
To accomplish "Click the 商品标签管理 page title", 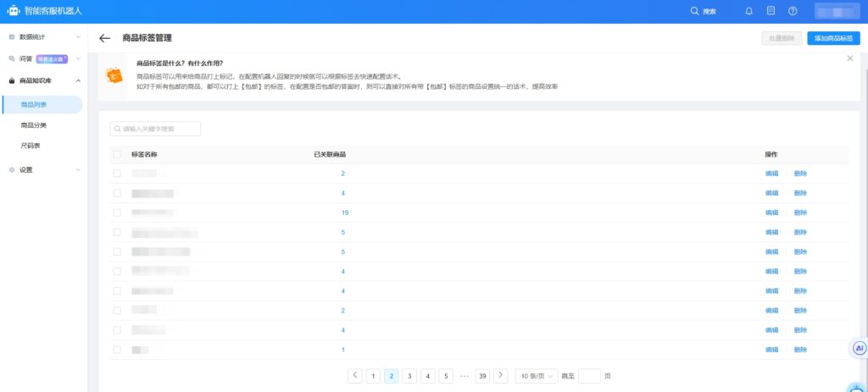I will (147, 38).
